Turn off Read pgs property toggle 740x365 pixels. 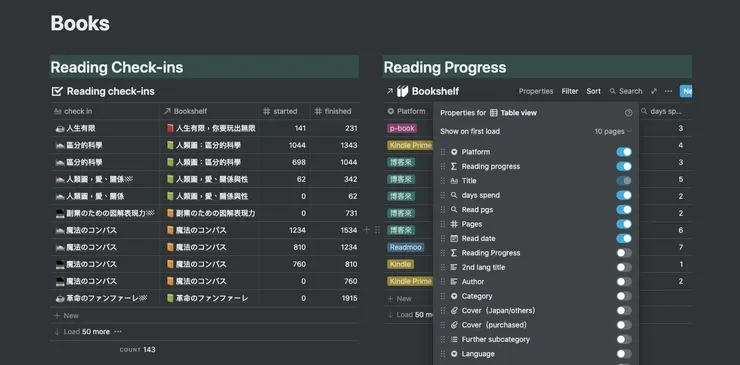tap(623, 210)
